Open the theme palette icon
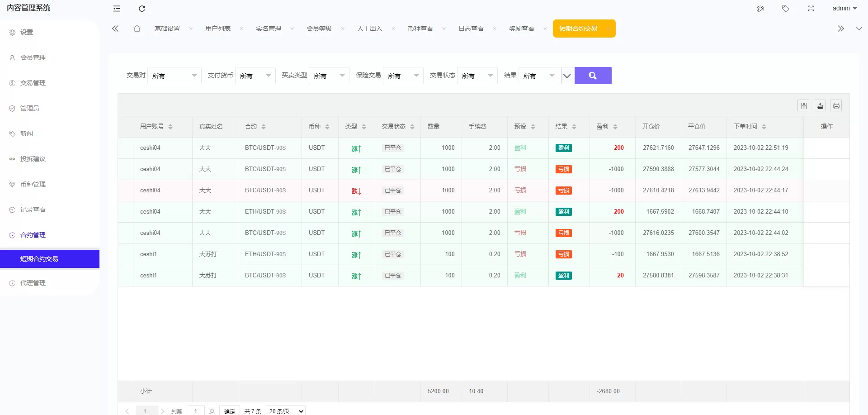 (x=760, y=9)
